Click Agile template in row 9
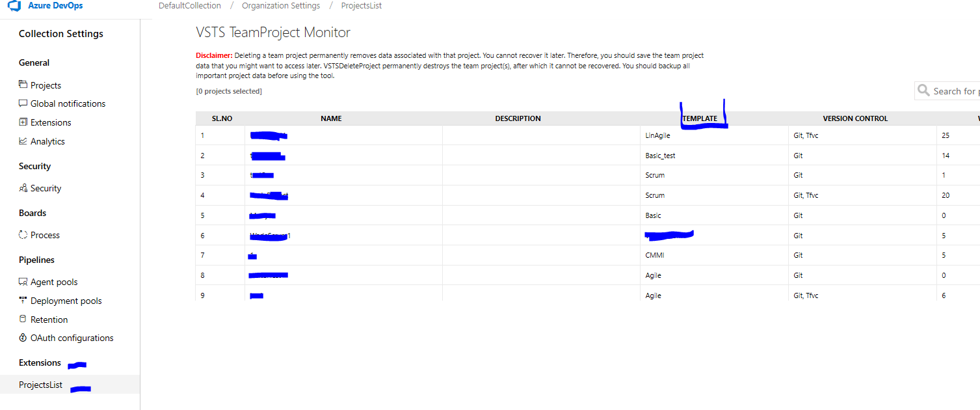Image resolution: width=980 pixels, height=410 pixels. tap(653, 295)
